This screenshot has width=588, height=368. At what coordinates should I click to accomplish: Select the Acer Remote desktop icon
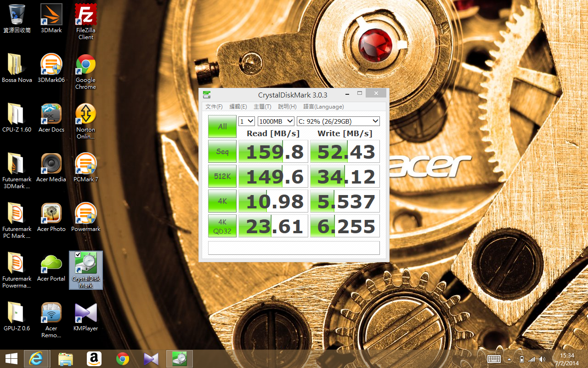51,320
